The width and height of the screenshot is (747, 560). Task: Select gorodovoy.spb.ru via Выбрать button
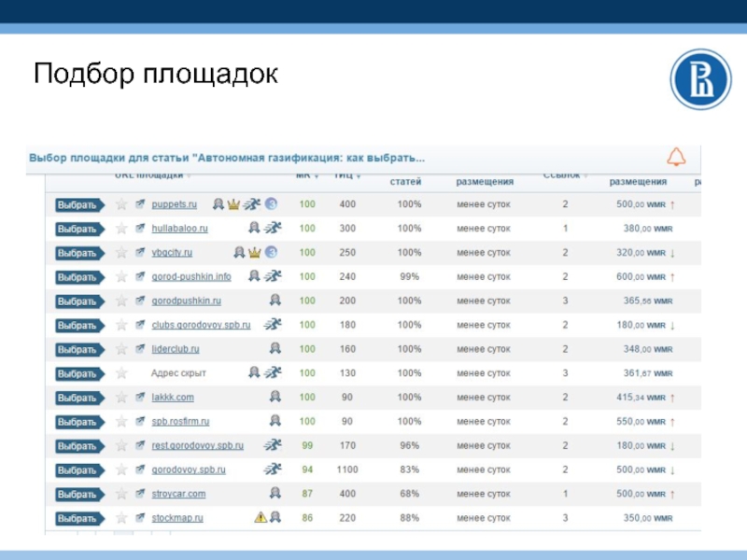[79, 470]
